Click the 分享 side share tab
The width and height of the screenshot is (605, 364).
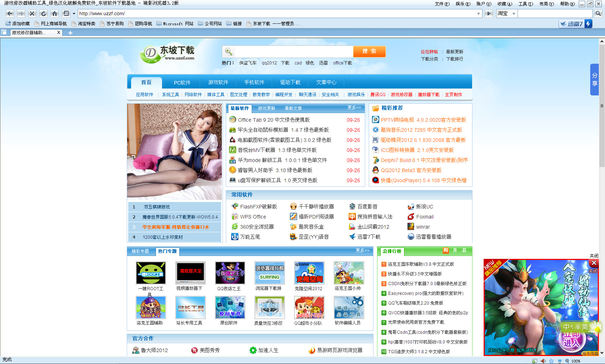coord(595,79)
